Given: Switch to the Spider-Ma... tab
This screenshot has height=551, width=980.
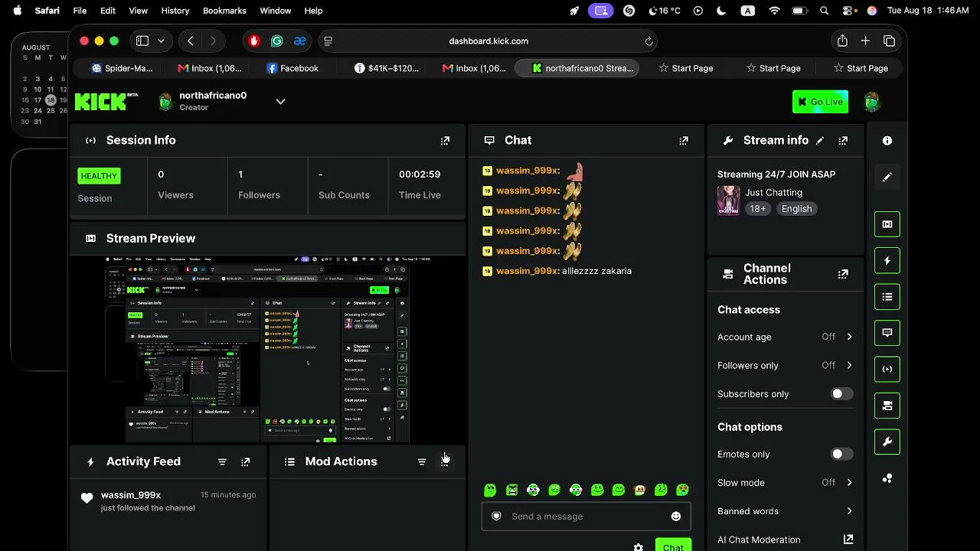Looking at the screenshot, I should (122, 68).
